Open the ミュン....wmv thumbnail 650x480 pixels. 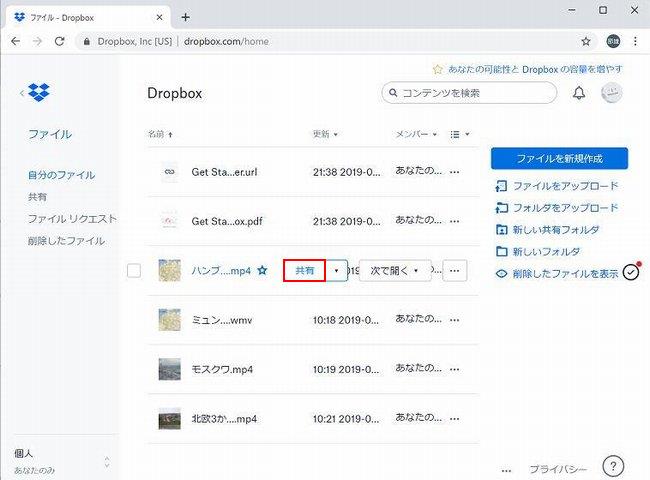pos(170,320)
